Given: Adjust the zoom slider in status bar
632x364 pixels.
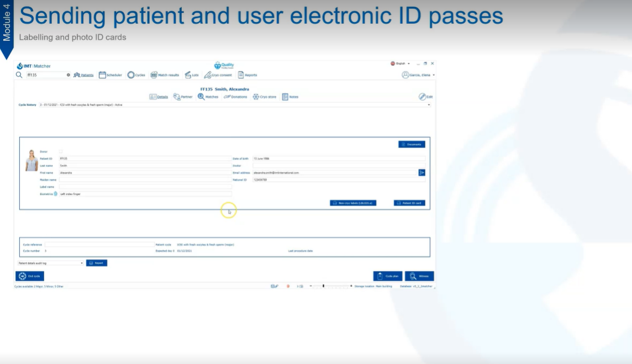Looking at the screenshot, I should click(324, 286).
